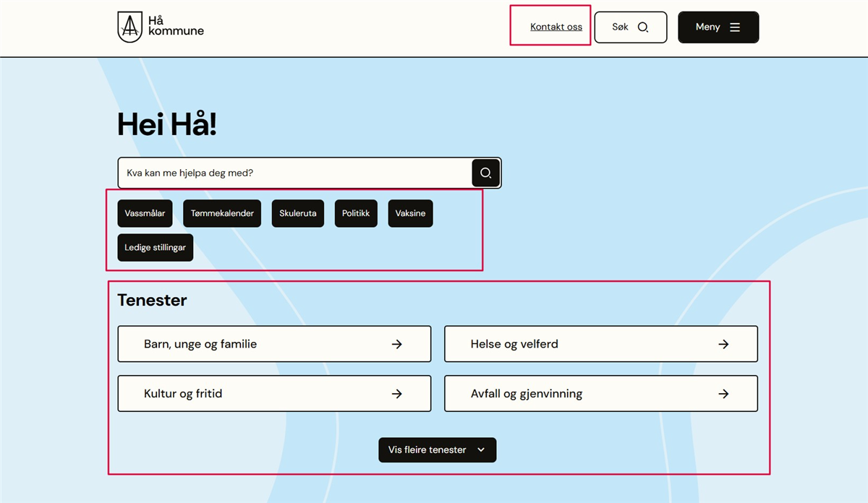Click the Hå kommune coat of arms logo
The height and width of the screenshot is (503, 868).
(129, 27)
